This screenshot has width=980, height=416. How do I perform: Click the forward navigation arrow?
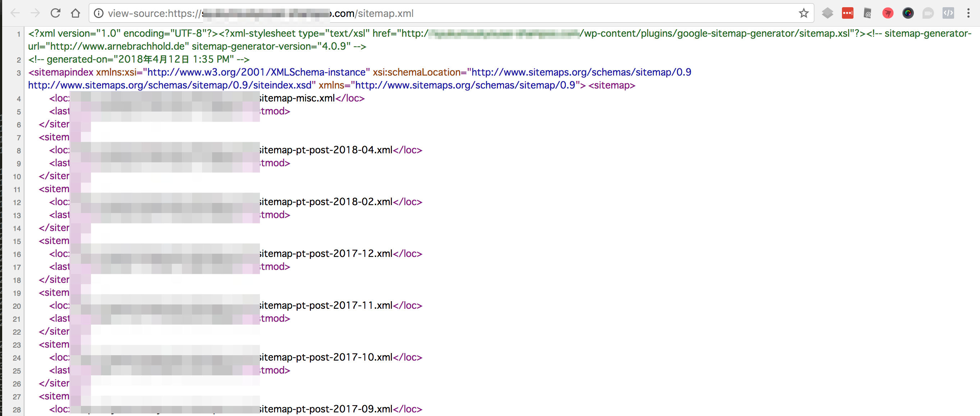pyautogui.click(x=35, y=13)
